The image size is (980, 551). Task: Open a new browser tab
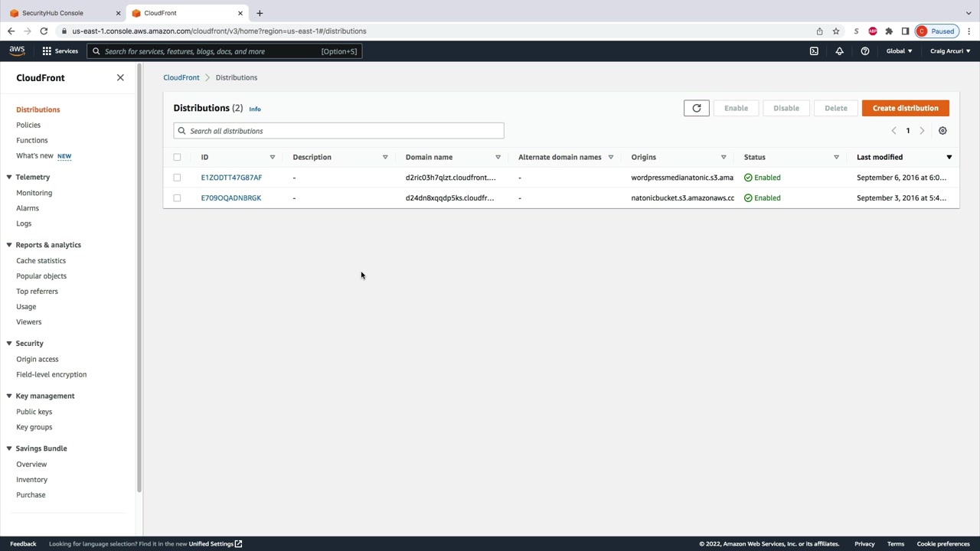(x=260, y=13)
